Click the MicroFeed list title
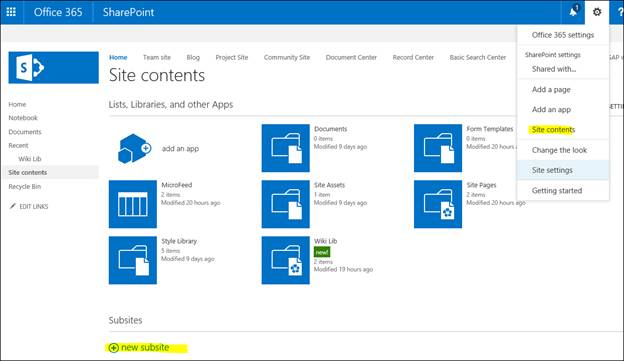 point(177,185)
